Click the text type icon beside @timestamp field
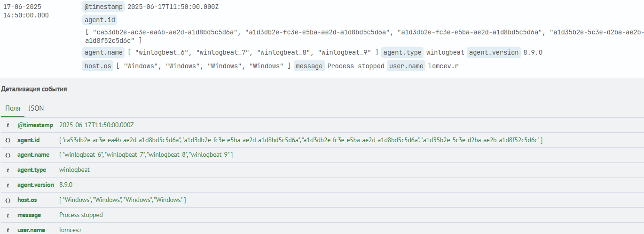 (8, 125)
